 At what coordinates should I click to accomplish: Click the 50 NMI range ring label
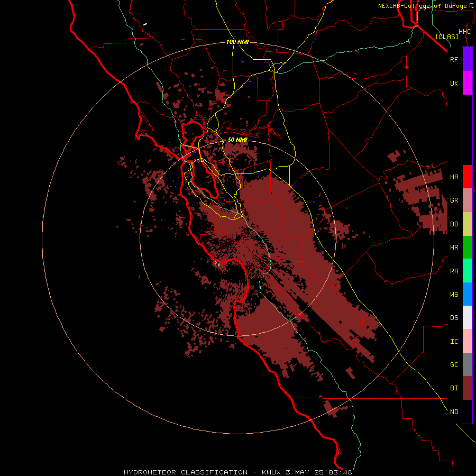[237, 140]
